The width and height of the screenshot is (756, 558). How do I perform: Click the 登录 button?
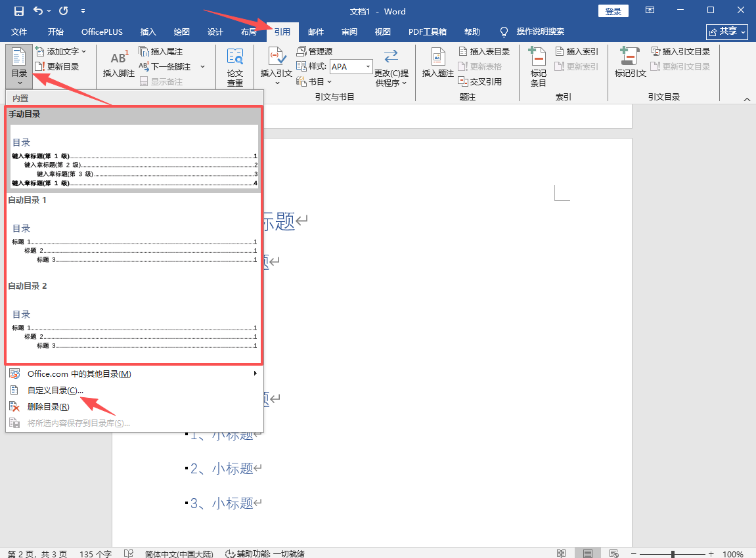pos(613,11)
